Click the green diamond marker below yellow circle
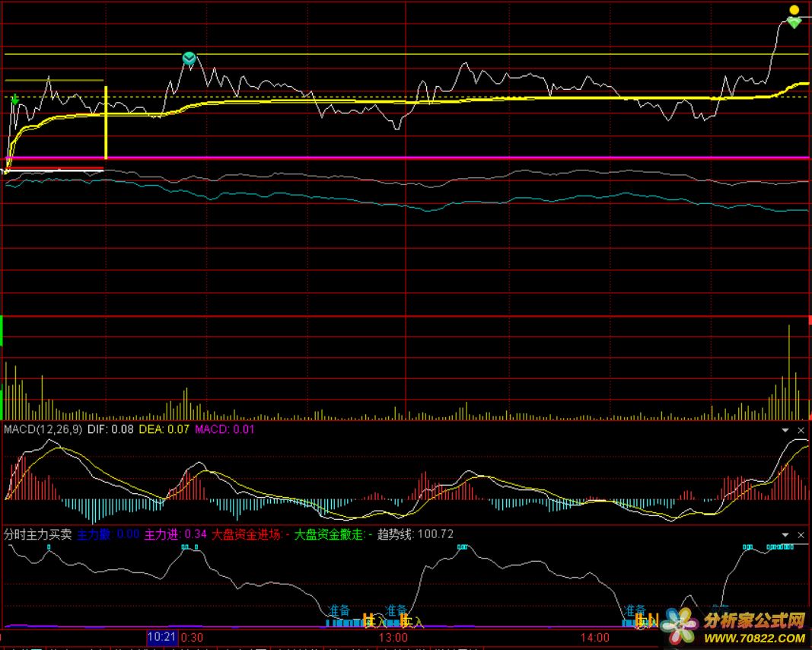812x650 pixels. 794,23
